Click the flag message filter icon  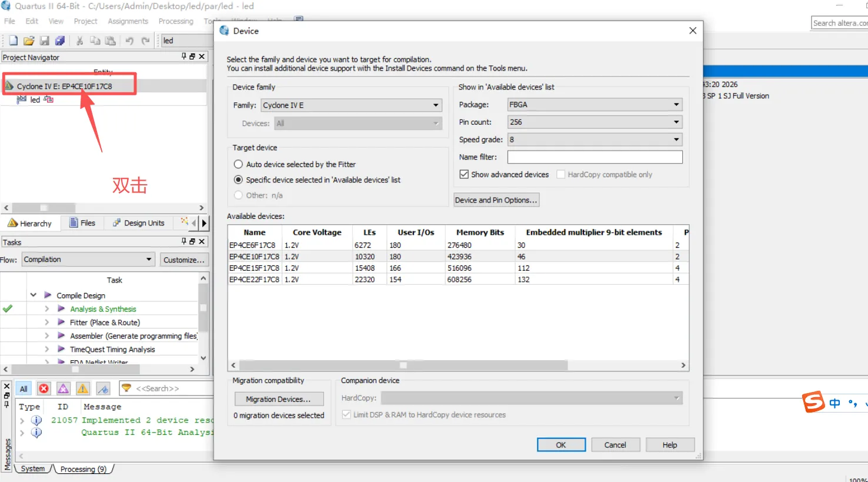[103, 388]
